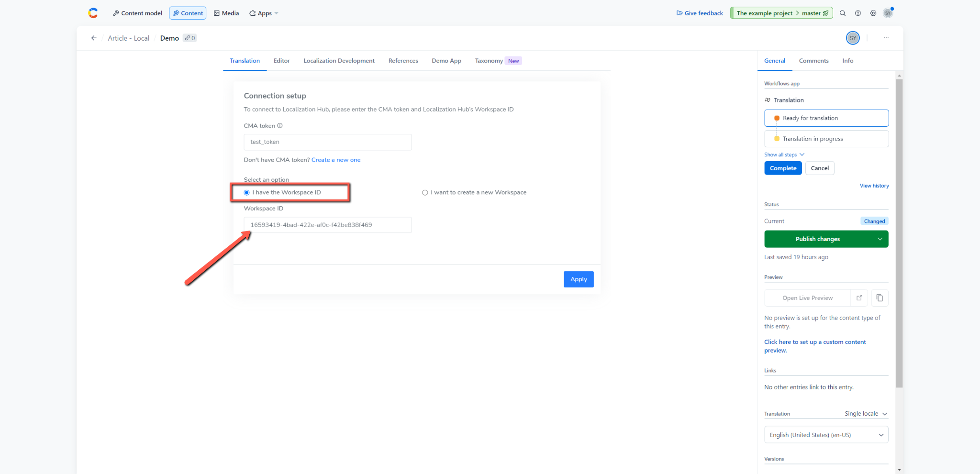Select the Translation in progress step
The height and width of the screenshot is (474, 980).
826,139
